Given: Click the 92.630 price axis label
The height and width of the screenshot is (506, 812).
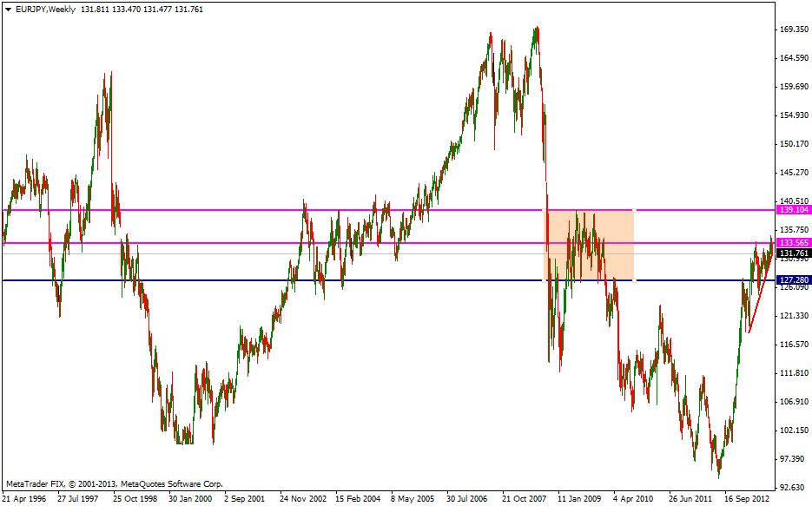Looking at the screenshot, I should click(x=793, y=487).
